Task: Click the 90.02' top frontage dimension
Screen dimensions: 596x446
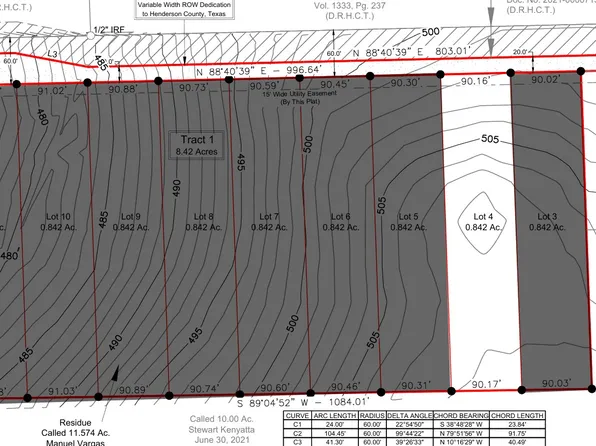Action: (546, 79)
